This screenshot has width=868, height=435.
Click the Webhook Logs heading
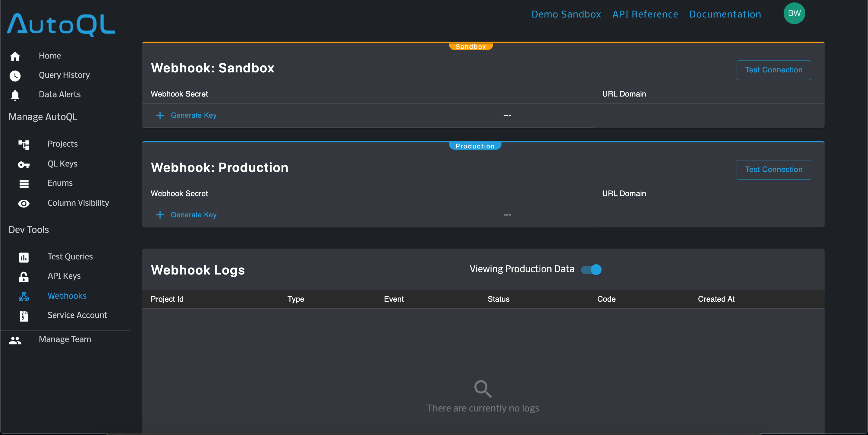[198, 270]
